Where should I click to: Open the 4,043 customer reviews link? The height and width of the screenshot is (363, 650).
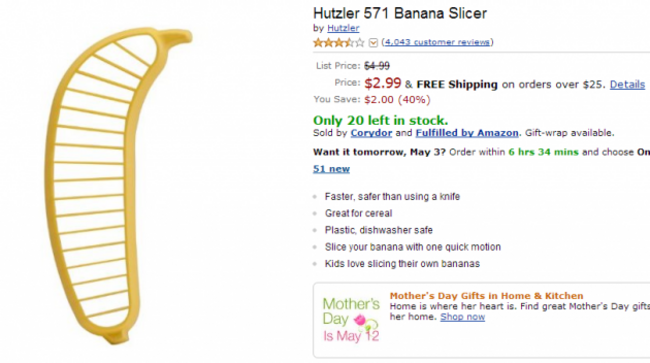(437, 42)
